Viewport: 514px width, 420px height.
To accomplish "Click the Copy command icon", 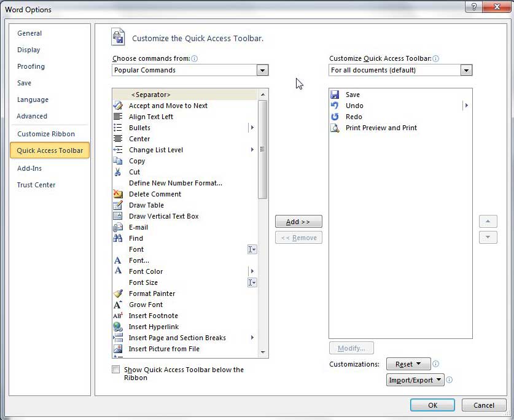I will click(118, 161).
